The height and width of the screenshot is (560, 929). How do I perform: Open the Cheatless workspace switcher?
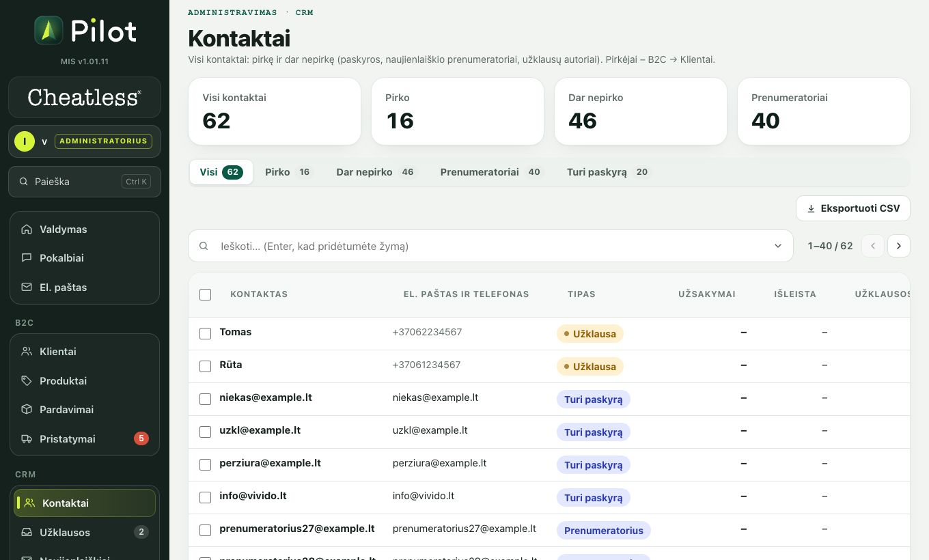pyautogui.click(x=85, y=97)
